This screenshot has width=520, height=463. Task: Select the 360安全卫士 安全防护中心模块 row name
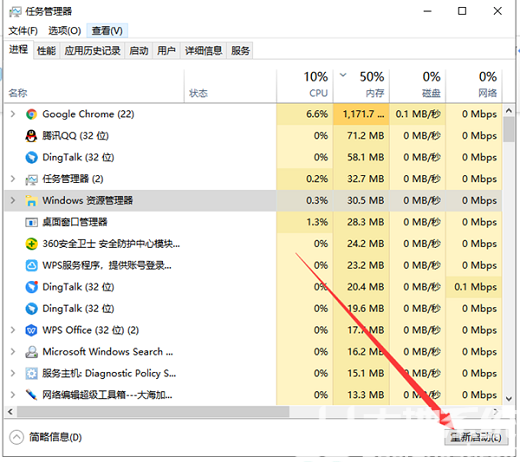coord(111,244)
